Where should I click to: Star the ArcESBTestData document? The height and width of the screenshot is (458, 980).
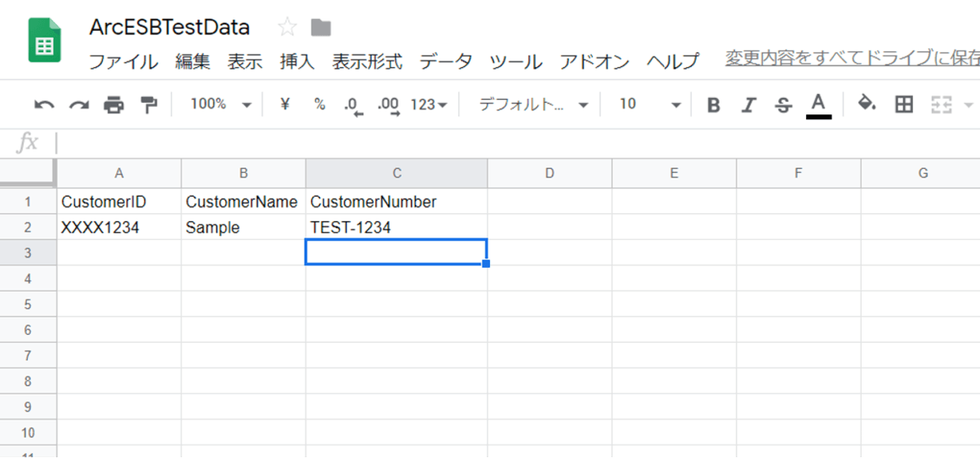tap(287, 28)
